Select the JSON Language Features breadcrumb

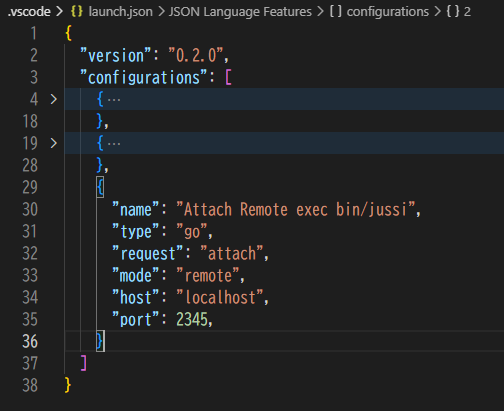click(x=240, y=12)
